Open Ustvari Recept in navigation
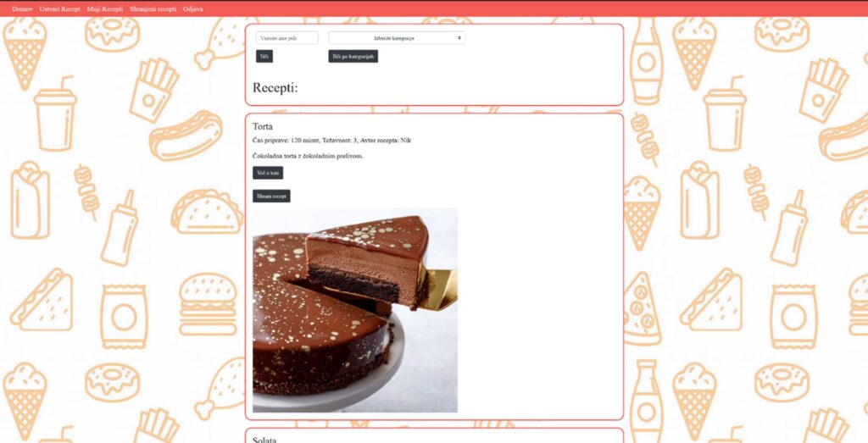This screenshot has height=443, width=868. point(60,8)
